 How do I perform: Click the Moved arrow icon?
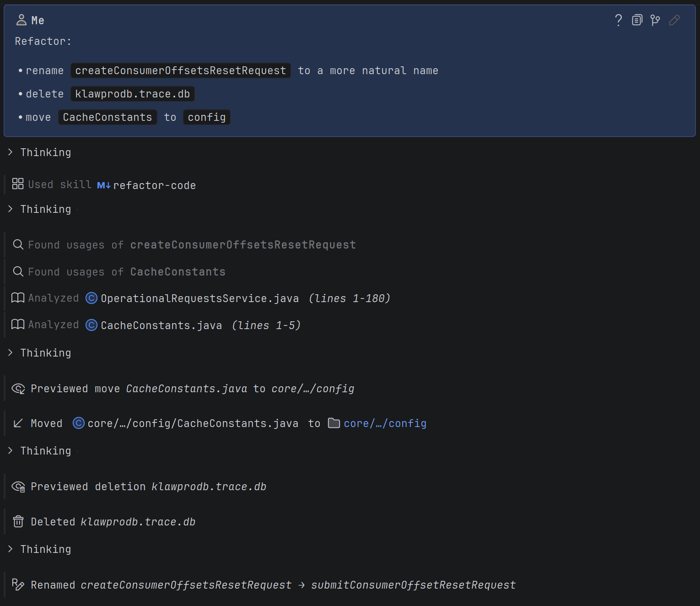(x=18, y=423)
